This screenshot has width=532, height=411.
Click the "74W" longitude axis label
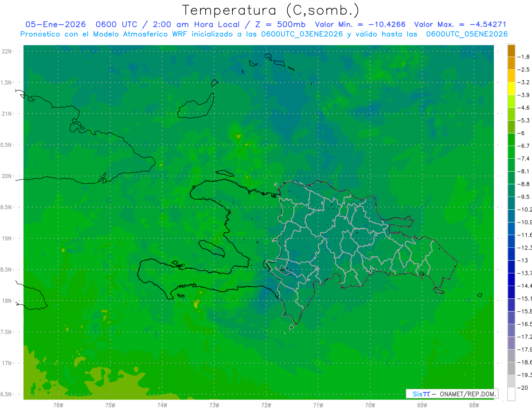162,405
